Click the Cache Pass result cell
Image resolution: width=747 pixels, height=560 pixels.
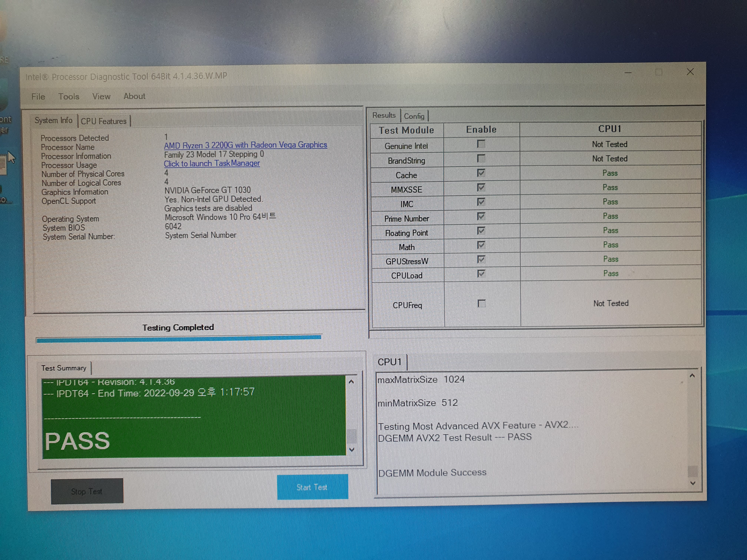[610, 173]
